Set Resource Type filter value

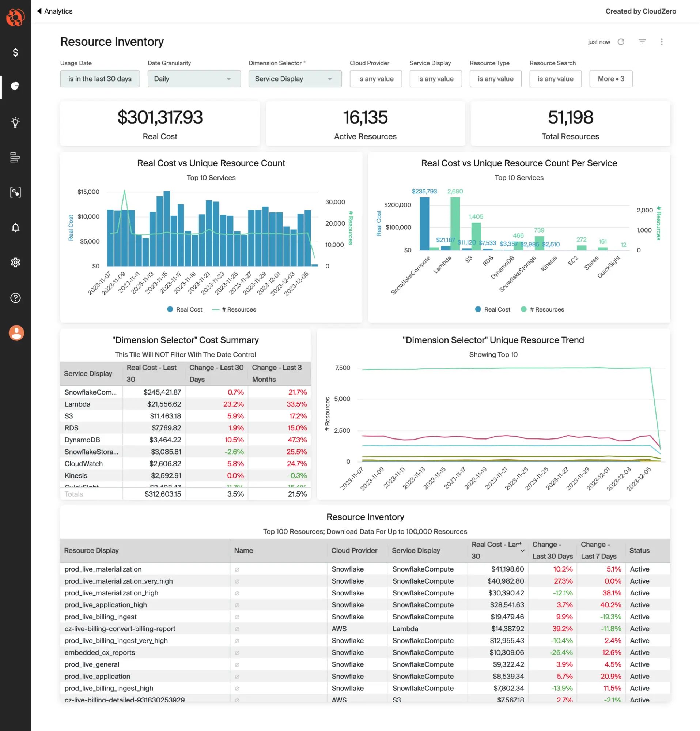pyautogui.click(x=495, y=79)
